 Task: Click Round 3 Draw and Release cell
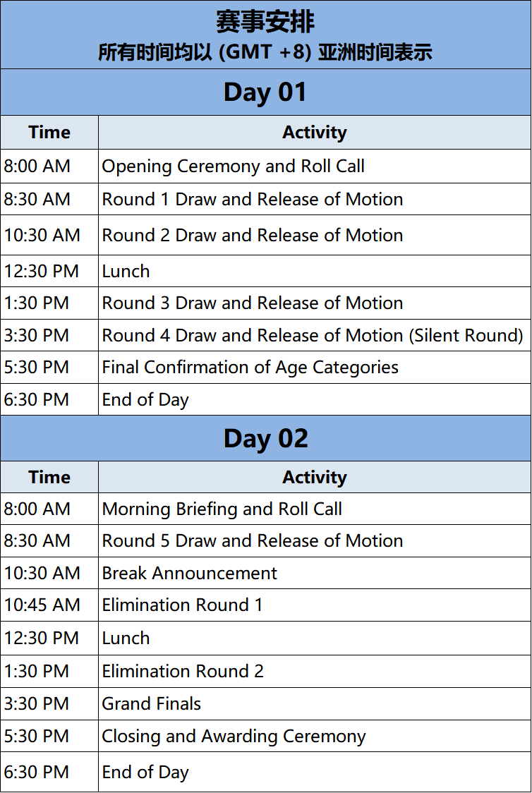[315, 303]
